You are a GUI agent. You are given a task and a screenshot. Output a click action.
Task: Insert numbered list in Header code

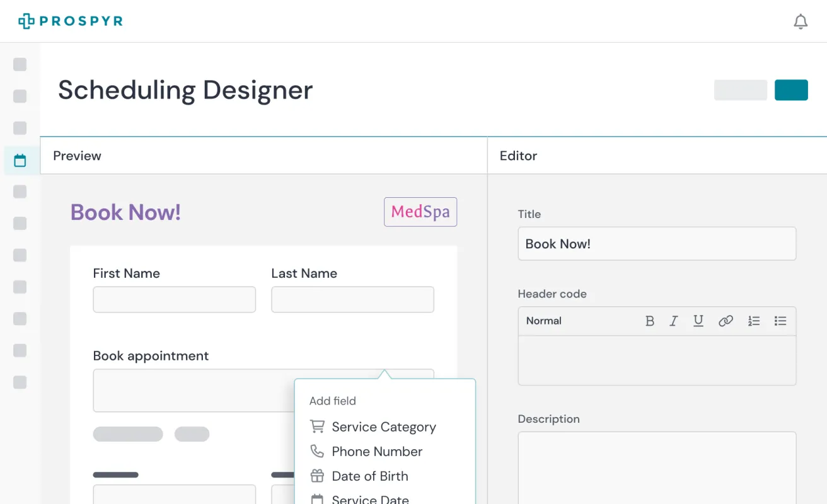754,321
